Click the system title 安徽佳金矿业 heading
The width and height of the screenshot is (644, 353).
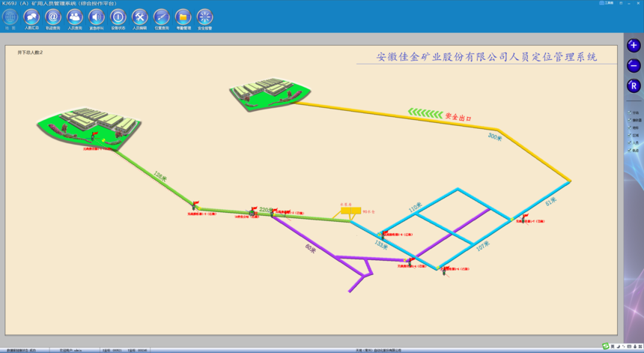tap(487, 57)
